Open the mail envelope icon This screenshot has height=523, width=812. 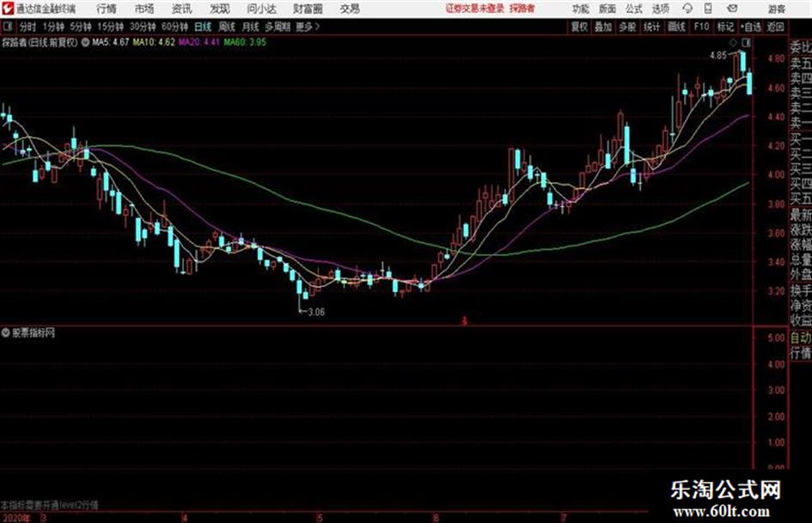point(732,9)
